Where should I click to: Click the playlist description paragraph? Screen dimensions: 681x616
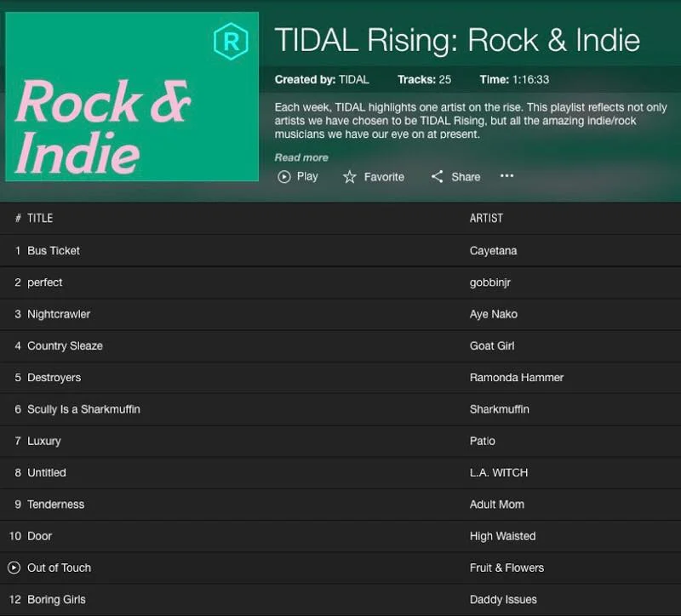pyautogui.click(x=471, y=120)
